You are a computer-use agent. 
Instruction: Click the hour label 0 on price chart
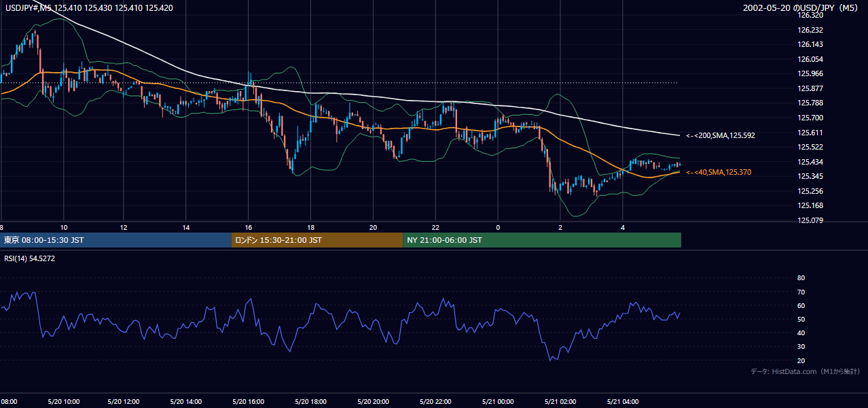[x=498, y=227]
